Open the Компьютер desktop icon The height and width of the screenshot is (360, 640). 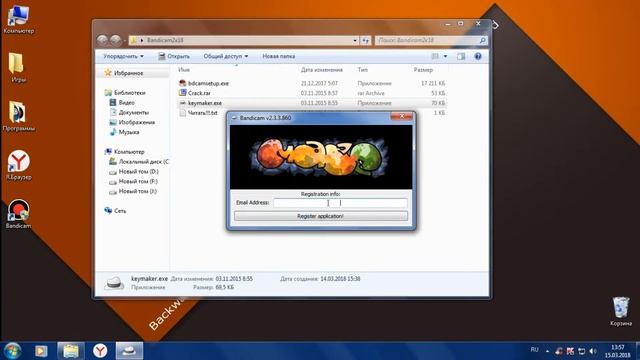click(x=18, y=20)
